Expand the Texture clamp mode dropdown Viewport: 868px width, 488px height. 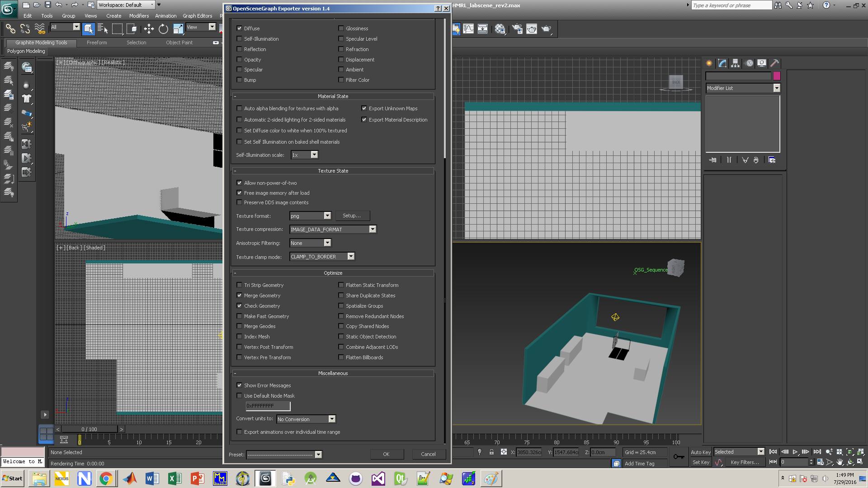(x=351, y=257)
